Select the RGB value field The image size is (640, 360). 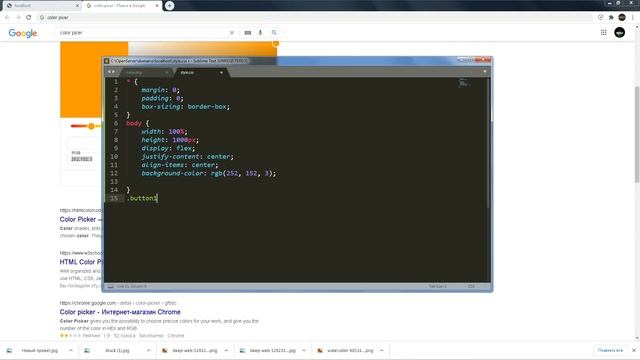pos(82,159)
